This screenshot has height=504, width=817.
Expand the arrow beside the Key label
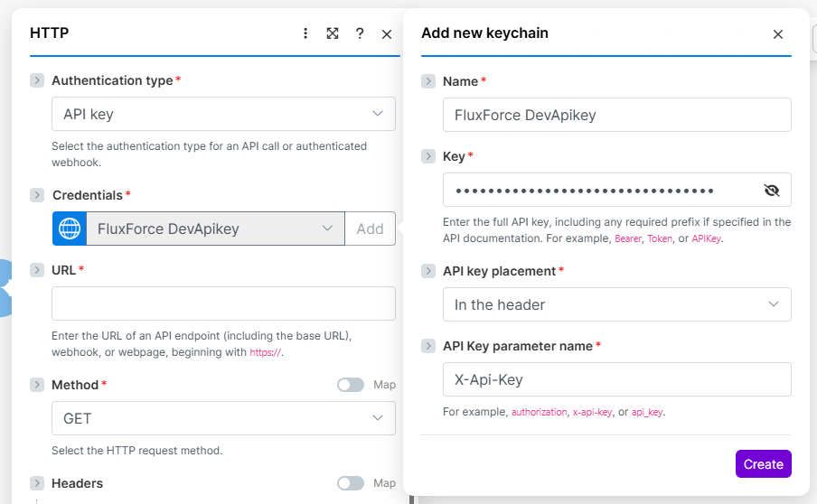(428, 156)
